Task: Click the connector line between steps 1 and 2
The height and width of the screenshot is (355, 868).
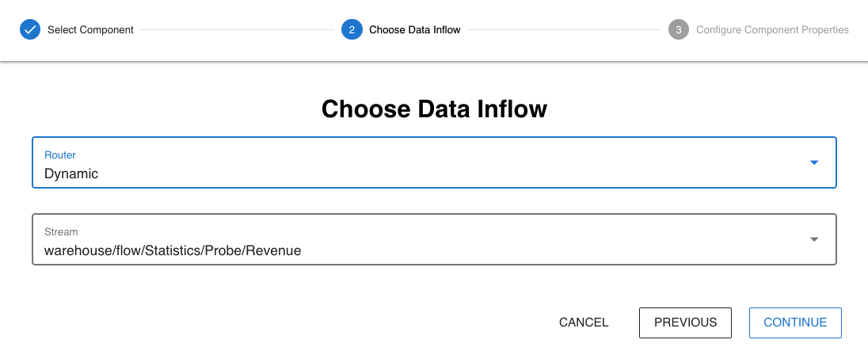Action: [238, 30]
